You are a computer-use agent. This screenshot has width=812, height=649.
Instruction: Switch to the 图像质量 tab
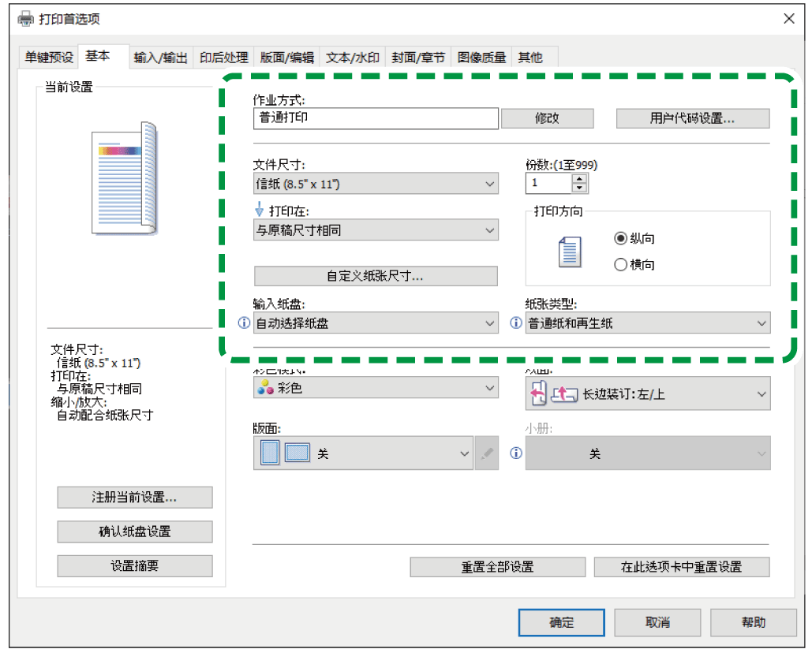[x=482, y=57]
